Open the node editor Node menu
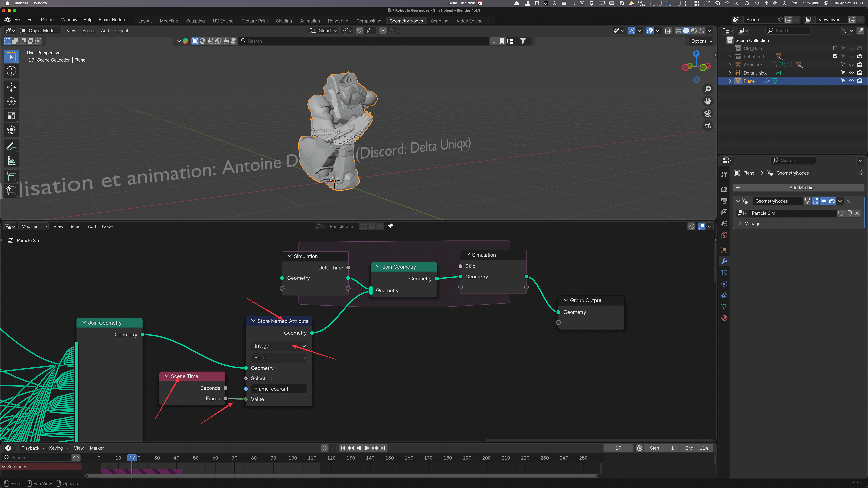 click(107, 226)
